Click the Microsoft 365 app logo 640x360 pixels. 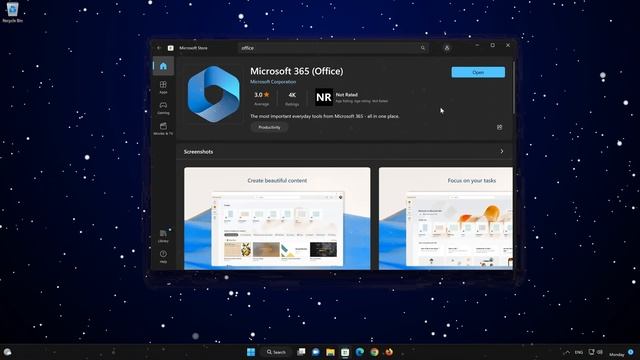coord(213,94)
